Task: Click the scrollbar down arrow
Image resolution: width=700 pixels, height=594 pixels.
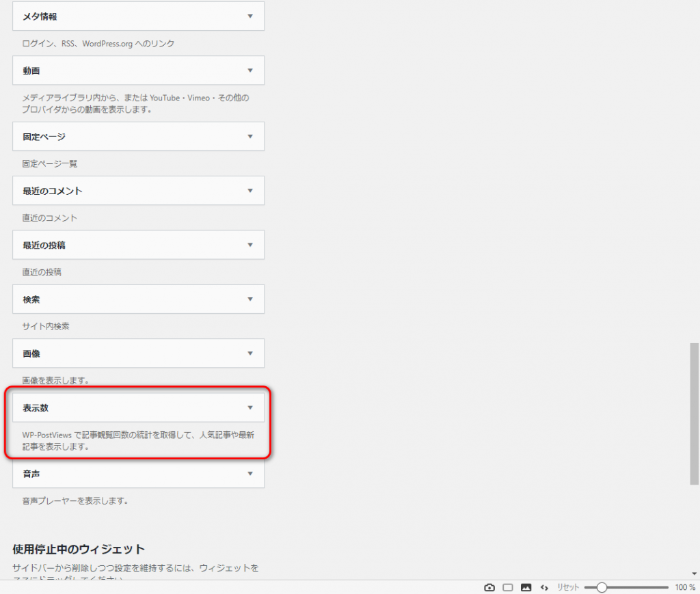Action: click(x=695, y=573)
